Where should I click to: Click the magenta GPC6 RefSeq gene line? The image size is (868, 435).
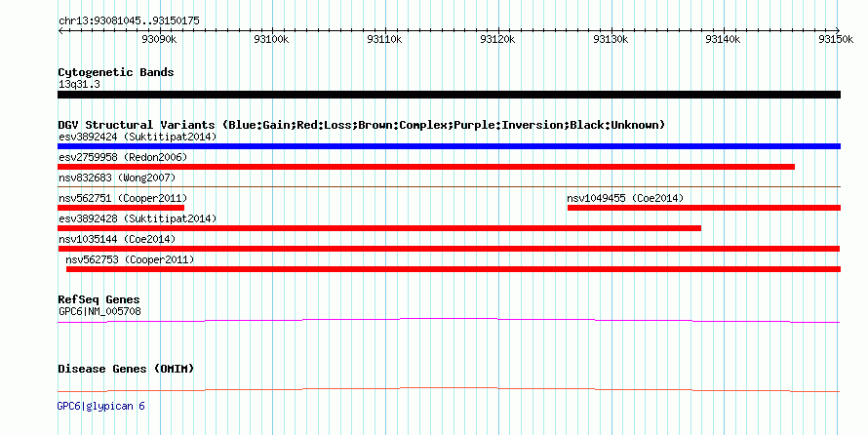(x=449, y=321)
